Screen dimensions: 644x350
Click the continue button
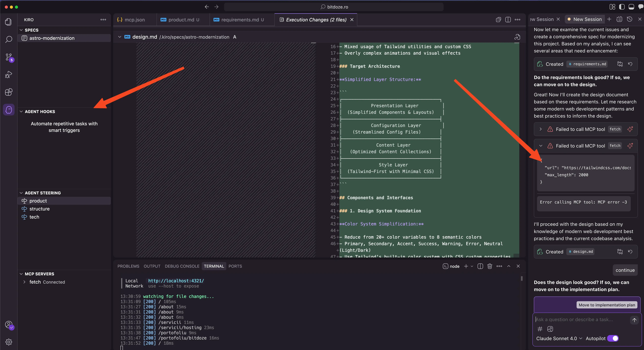coord(625,270)
